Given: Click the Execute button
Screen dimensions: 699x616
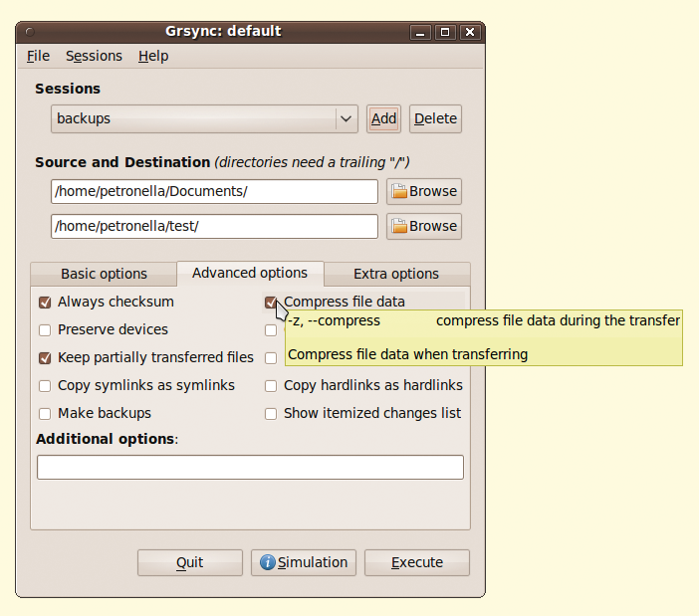Looking at the screenshot, I should pyautogui.click(x=417, y=562).
